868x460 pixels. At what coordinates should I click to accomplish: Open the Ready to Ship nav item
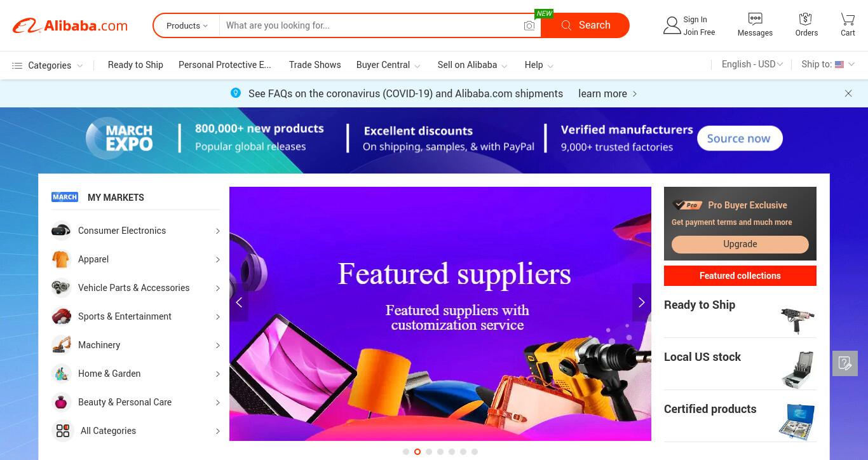135,65
